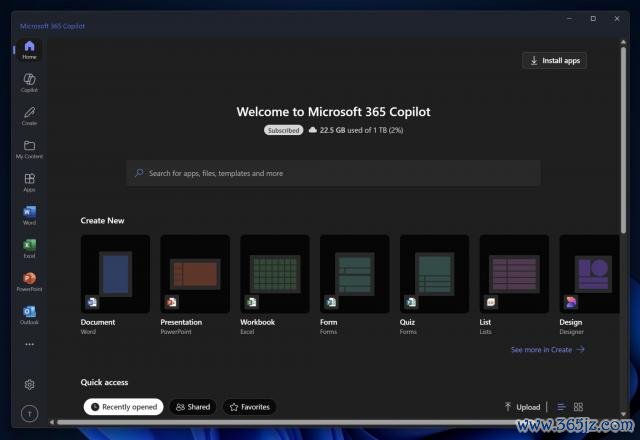640x440 pixels.
Task: Open the Settings gear icon
Action: point(29,384)
